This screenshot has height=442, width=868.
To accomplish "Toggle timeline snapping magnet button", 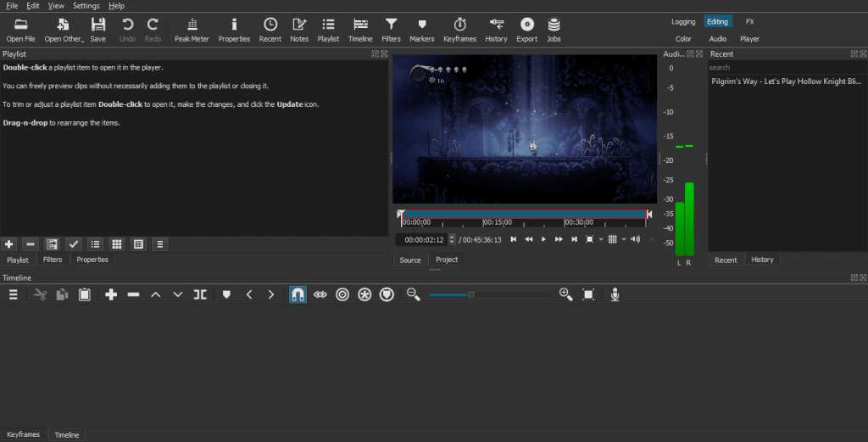I will pyautogui.click(x=298, y=294).
